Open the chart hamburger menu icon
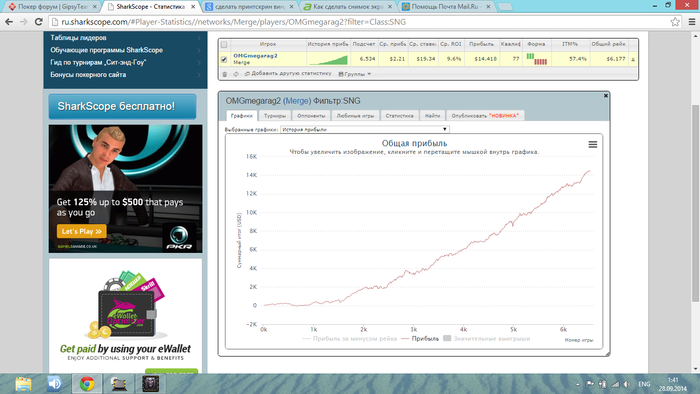Screen dimensions: 700x394 (592, 145)
